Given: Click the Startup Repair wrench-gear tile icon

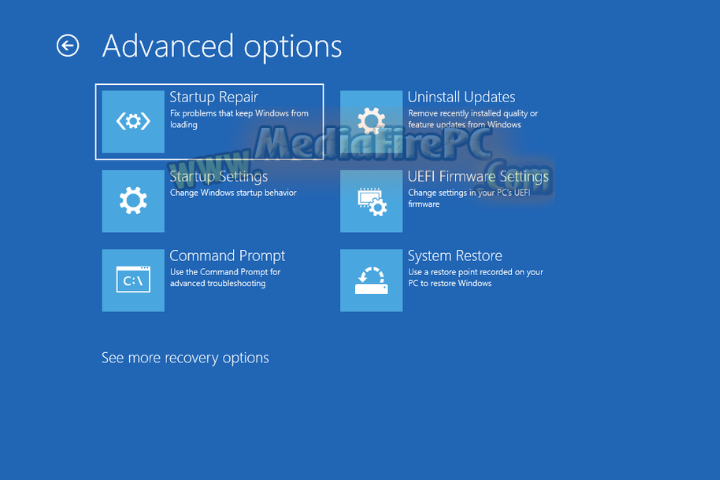Looking at the screenshot, I should [133, 121].
